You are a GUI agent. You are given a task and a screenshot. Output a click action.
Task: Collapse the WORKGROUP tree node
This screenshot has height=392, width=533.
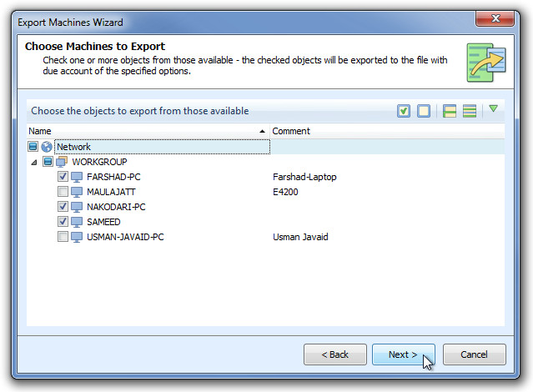34,163
